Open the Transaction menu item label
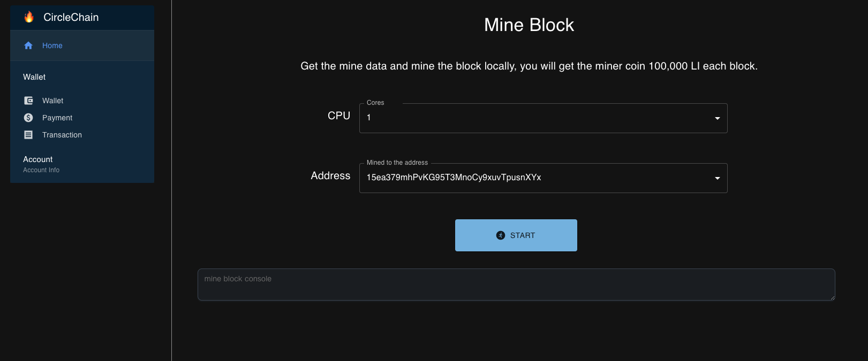Viewport: 868px width, 361px height. click(62, 135)
